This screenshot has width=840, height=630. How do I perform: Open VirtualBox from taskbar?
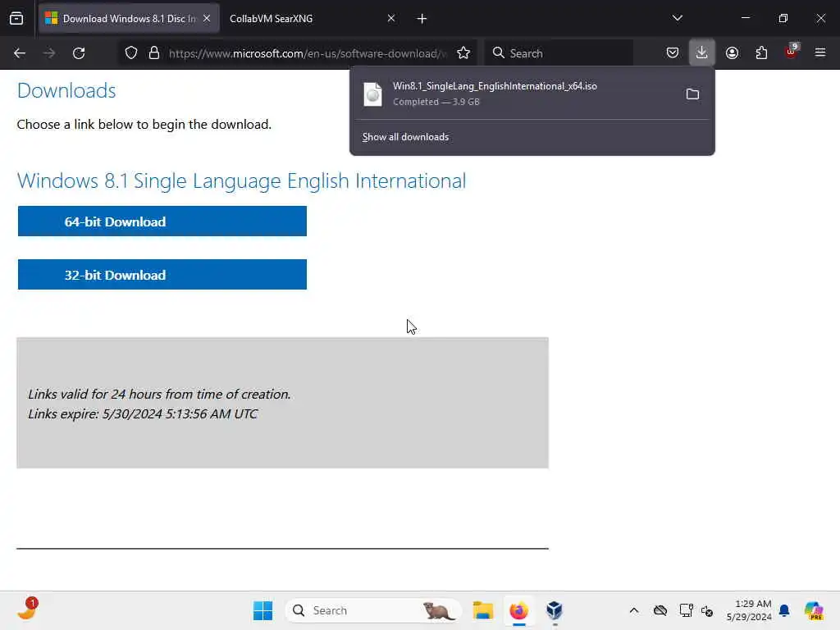[555, 610]
